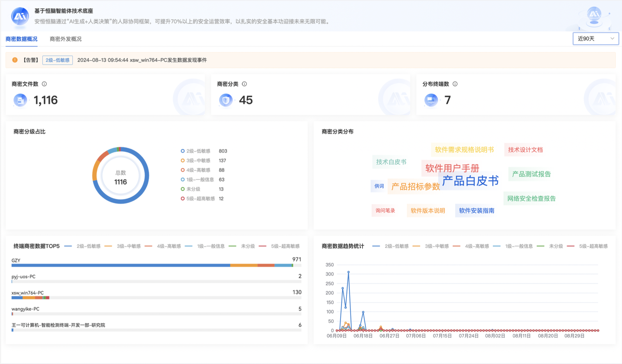The width and height of the screenshot is (622, 364).
Task: Click the 分布终端数 info icon
Action: click(x=455, y=84)
